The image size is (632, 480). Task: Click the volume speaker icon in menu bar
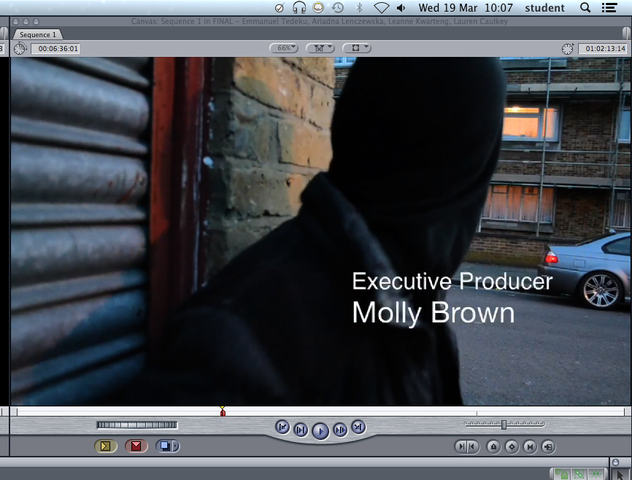pos(401,8)
